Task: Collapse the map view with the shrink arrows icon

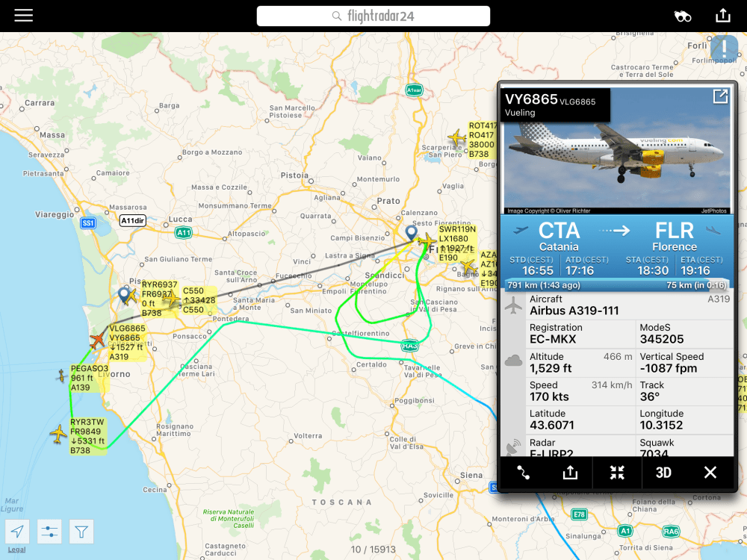Action: click(617, 473)
